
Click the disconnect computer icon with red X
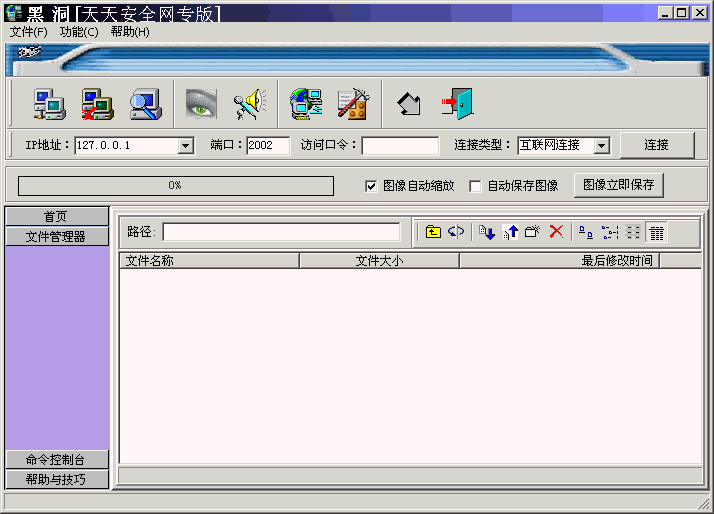coord(98,103)
